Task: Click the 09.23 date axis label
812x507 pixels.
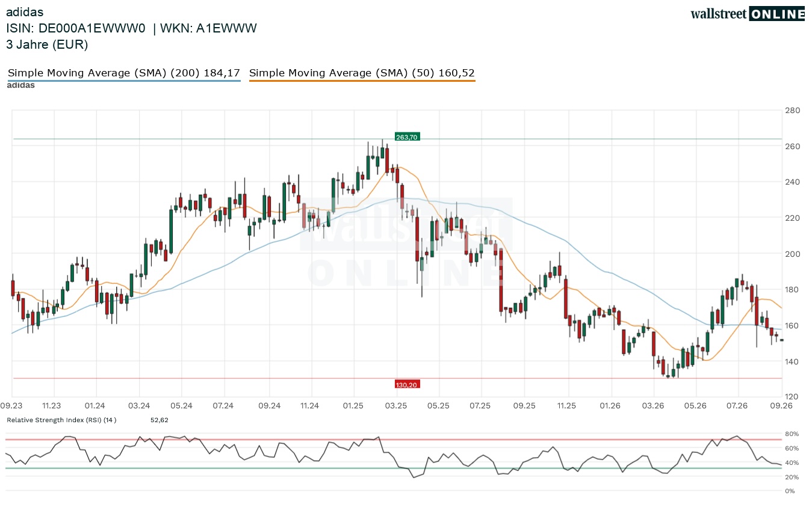Action: pos(12,406)
